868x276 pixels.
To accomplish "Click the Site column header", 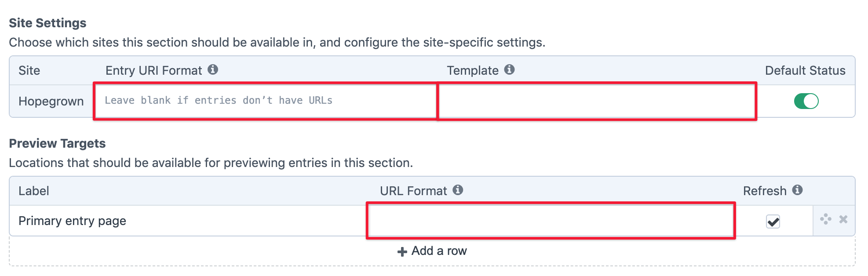I will (x=29, y=70).
